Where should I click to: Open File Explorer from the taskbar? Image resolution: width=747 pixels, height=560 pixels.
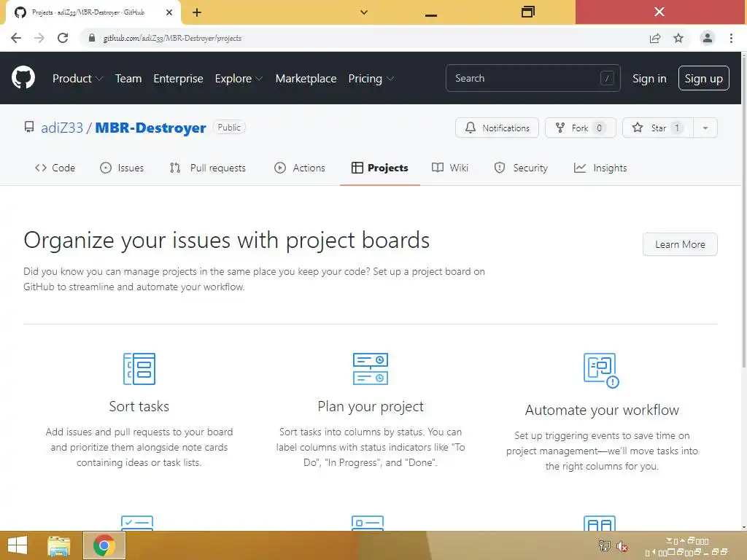[x=59, y=545]
